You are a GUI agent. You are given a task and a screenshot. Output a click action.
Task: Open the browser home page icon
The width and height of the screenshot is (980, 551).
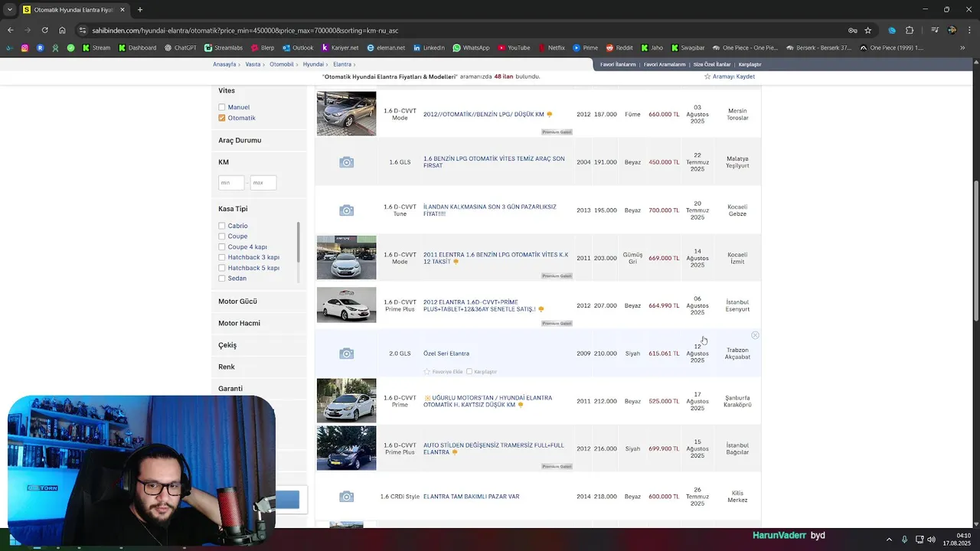coord(62,31)
